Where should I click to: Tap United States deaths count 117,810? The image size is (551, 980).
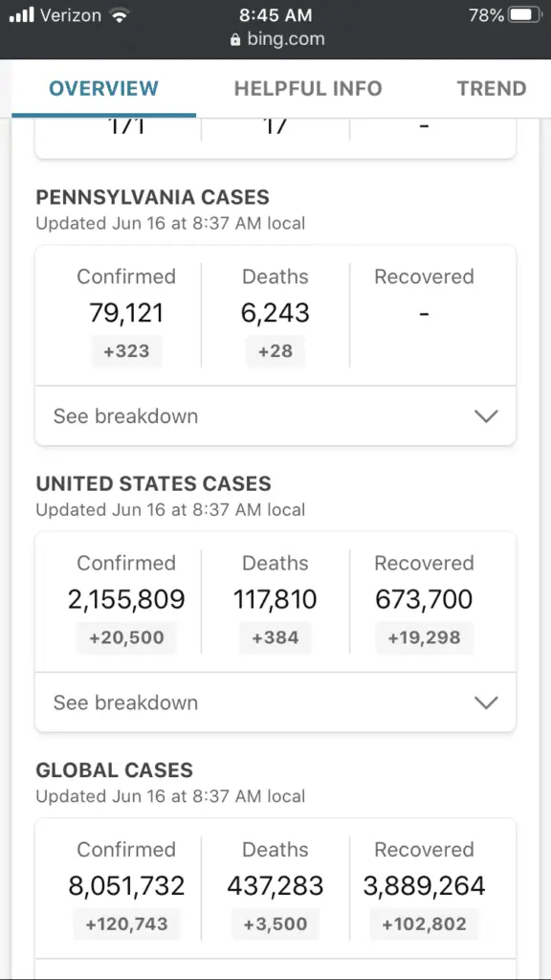coord(275,599)
